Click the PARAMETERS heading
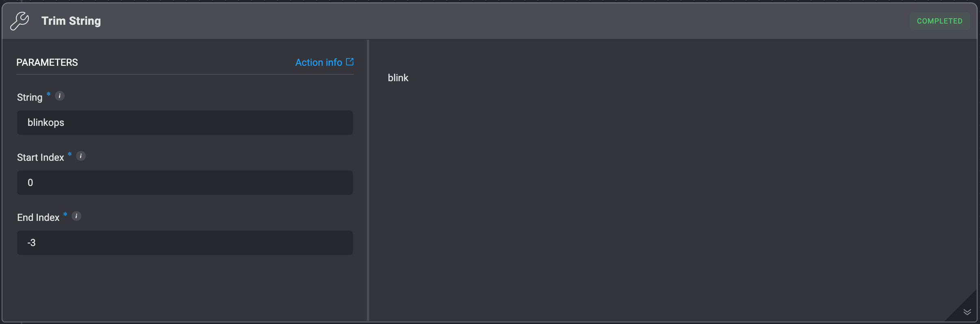This screenshot has width=980, height=324. click(x=47, y=63)
